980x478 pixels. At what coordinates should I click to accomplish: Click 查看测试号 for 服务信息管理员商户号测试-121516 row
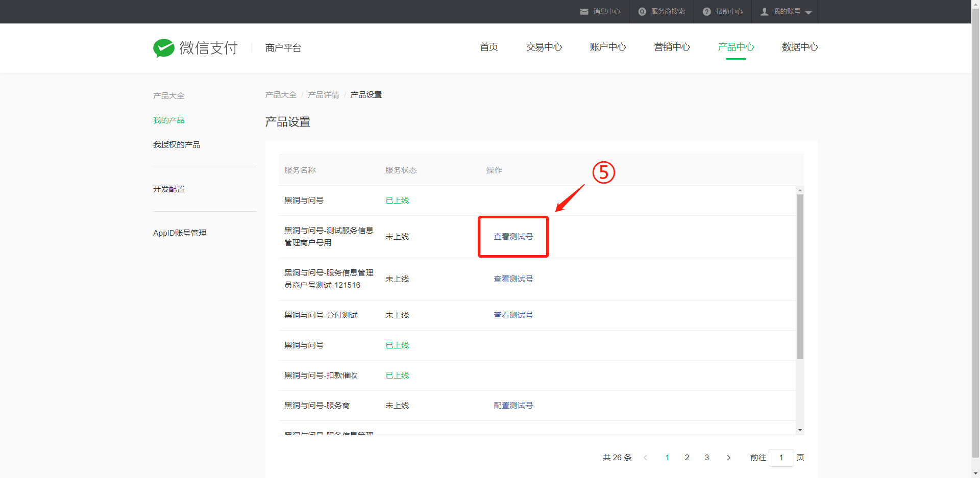[x=513, y=279]
